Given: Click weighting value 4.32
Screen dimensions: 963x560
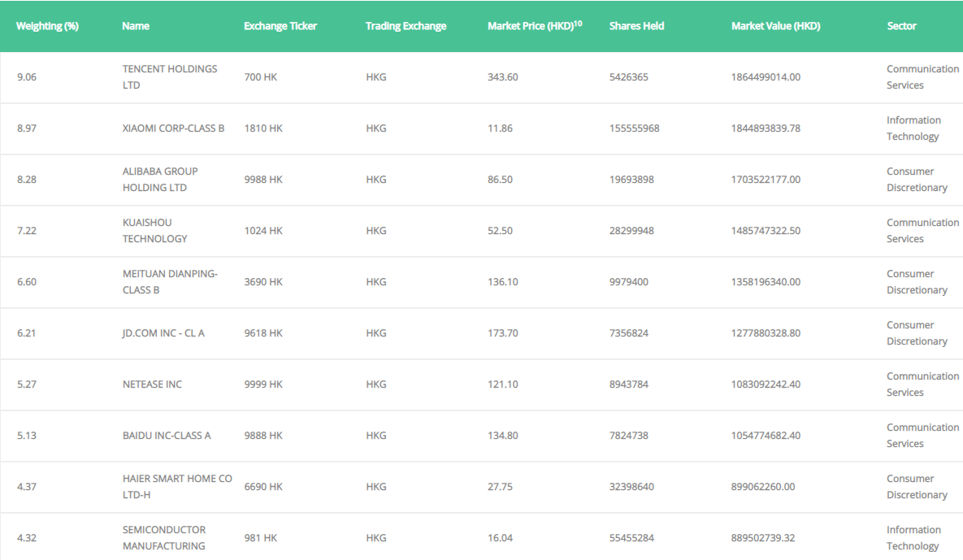Looking at the screenshot, I should coord(26,538).
